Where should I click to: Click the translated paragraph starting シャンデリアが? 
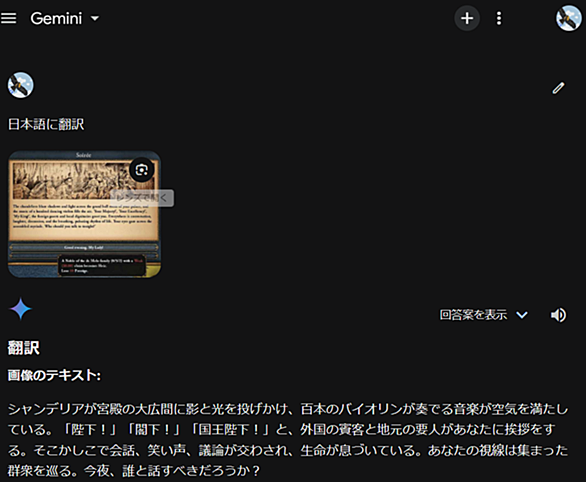(x=288, y=440)
